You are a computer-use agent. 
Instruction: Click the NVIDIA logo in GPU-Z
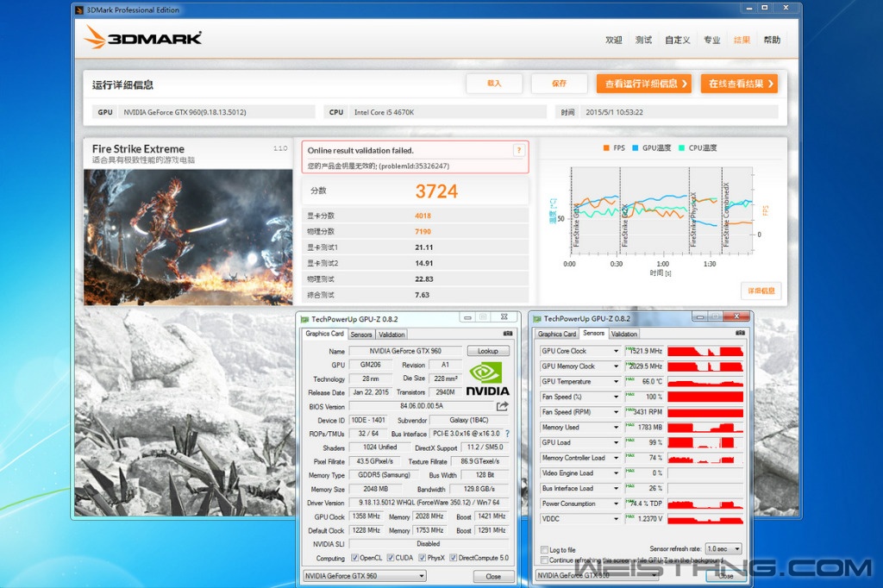[487, 379]
